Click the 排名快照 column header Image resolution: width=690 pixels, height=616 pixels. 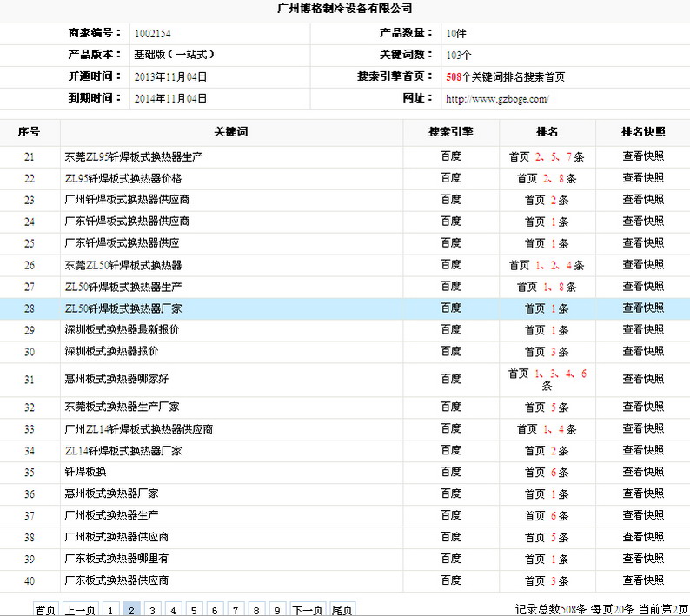pos(643,131)
